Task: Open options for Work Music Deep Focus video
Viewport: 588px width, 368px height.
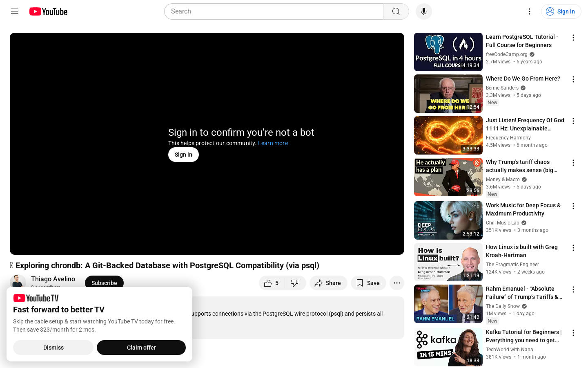Action: pos(573,206)
